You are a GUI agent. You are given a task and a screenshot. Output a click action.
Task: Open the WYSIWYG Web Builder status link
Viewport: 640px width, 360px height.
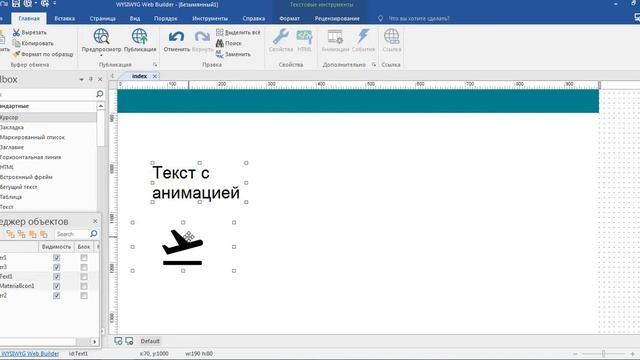click(x=30, y=353)
